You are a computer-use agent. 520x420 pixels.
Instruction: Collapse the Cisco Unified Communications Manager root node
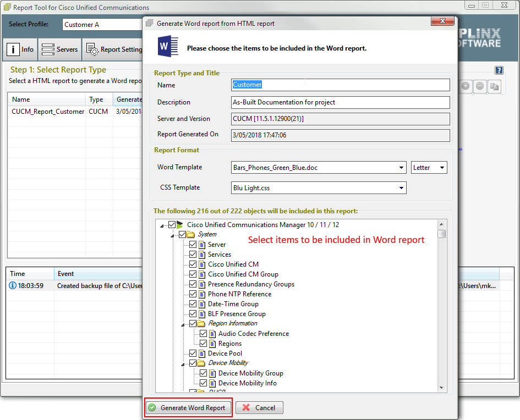pos(162,225)
